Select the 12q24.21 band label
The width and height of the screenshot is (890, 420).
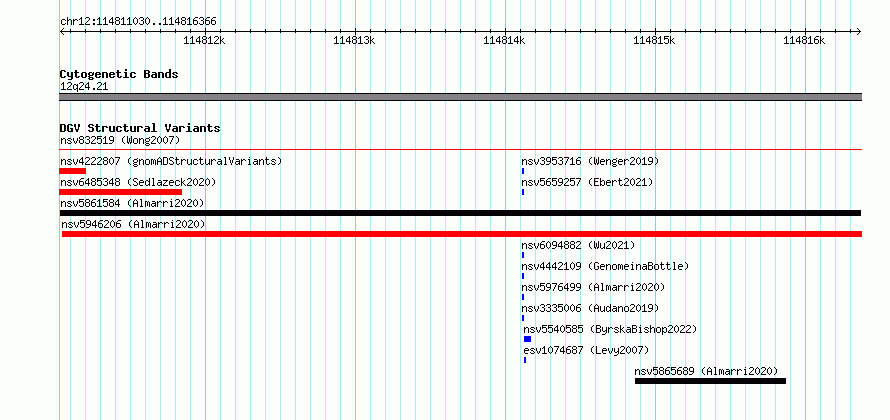pyautogui.click(x=84, y=87)
